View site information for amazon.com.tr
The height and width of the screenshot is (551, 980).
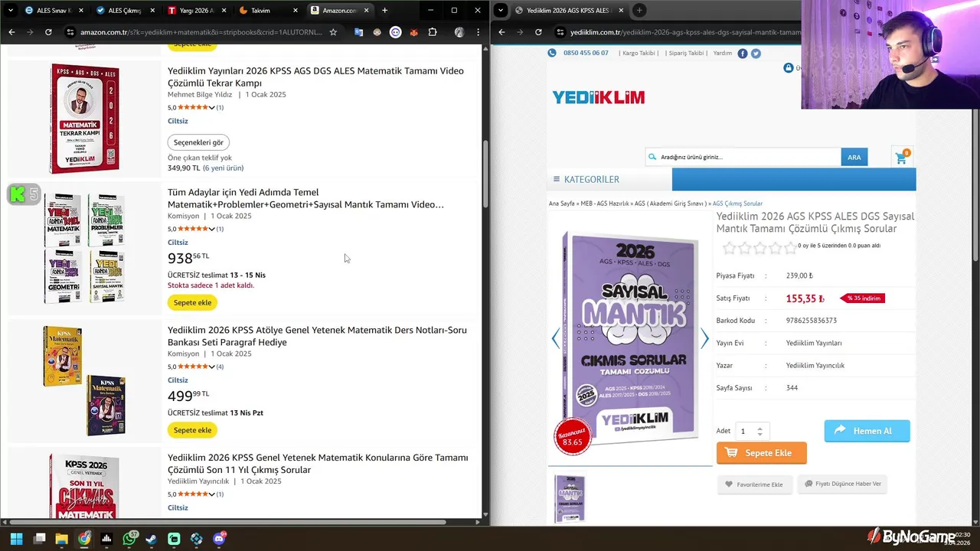(x=70, y=32)
